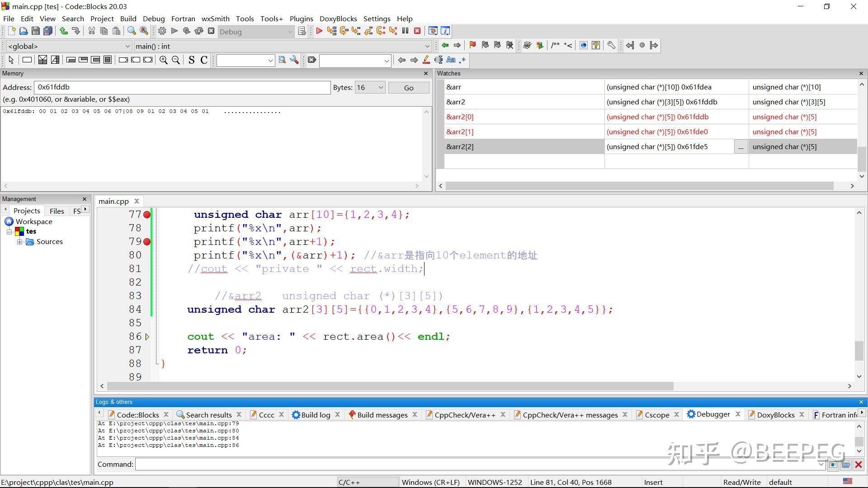Click the Debug/Continue red play icon

tap(319, 31)
